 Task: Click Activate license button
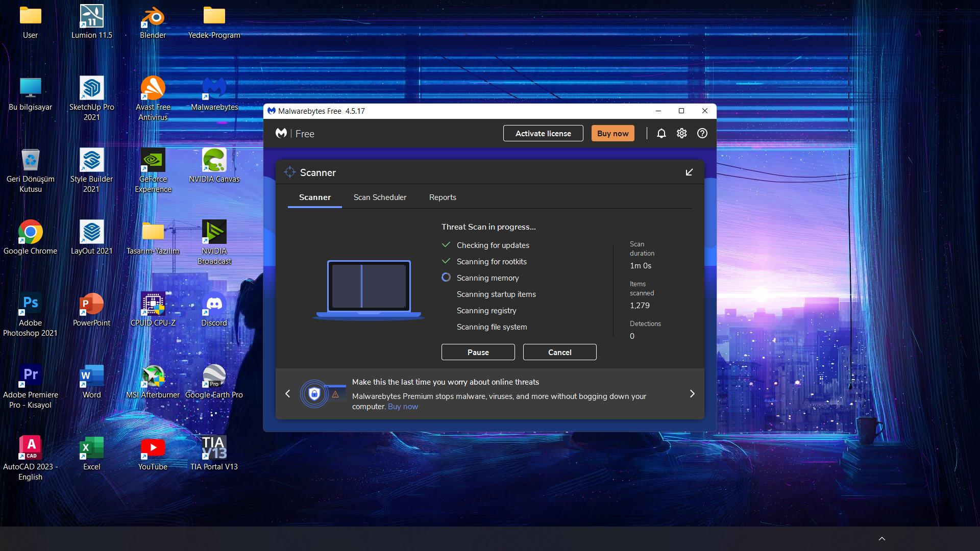[543, 133]
